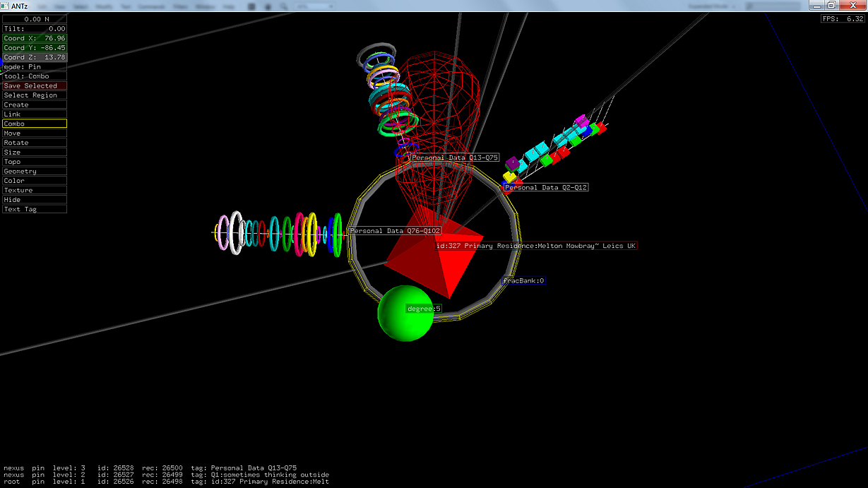Open the Color tool option
Image resolution: width=868 pixels, height=488 pixels.
coord(35,181)
